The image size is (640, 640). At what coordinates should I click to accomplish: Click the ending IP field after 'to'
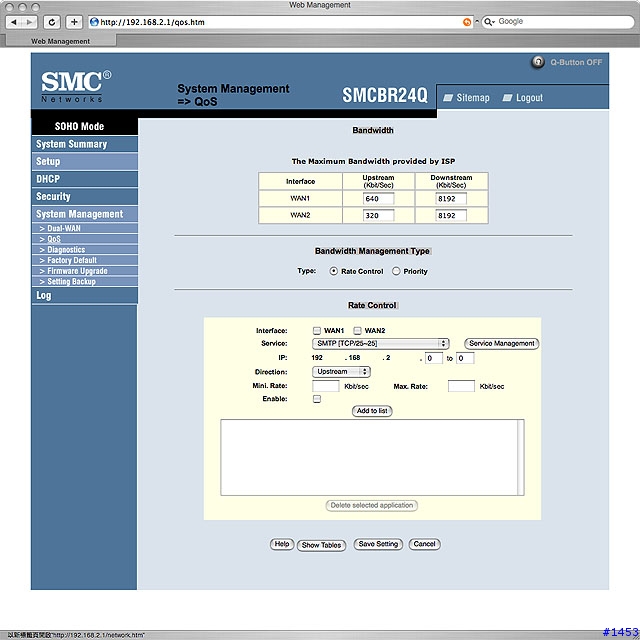(465, 358)
